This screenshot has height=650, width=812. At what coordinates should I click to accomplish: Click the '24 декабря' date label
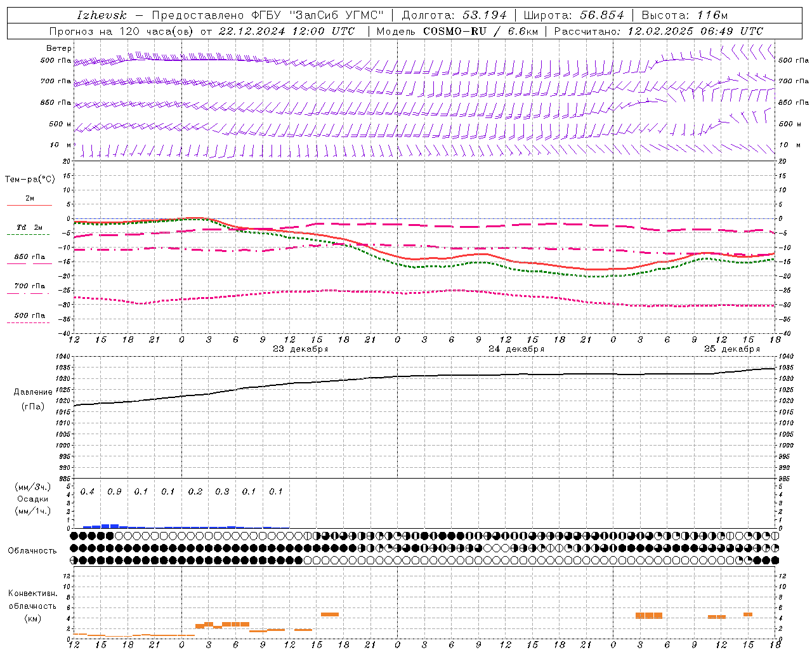pyautogui.click(x=516, y=348)
